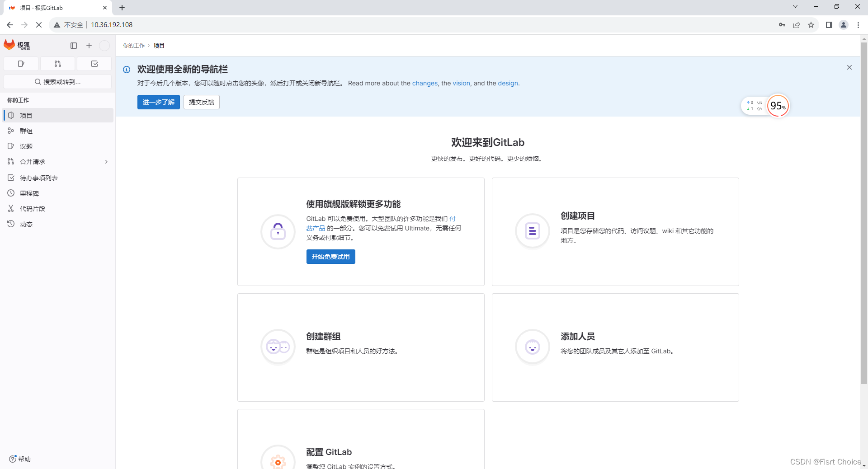Screen dimensions: 868x469
Task: Open the create new item plus icon
Action: click(x=89, y=46)
